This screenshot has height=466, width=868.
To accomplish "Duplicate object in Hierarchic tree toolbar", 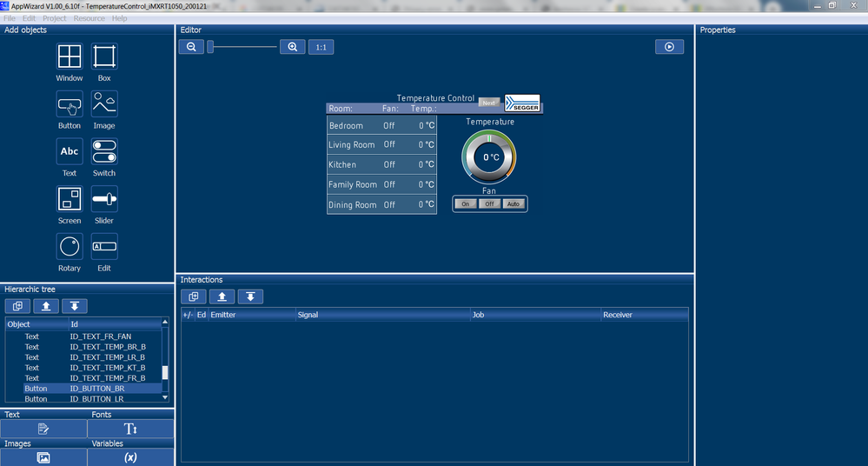I will 17,306.
